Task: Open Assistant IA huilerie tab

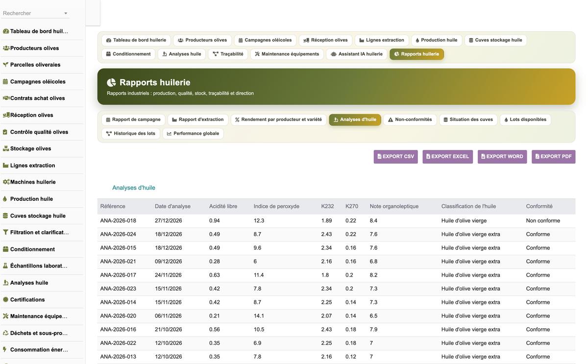Action: pos(356,54)
